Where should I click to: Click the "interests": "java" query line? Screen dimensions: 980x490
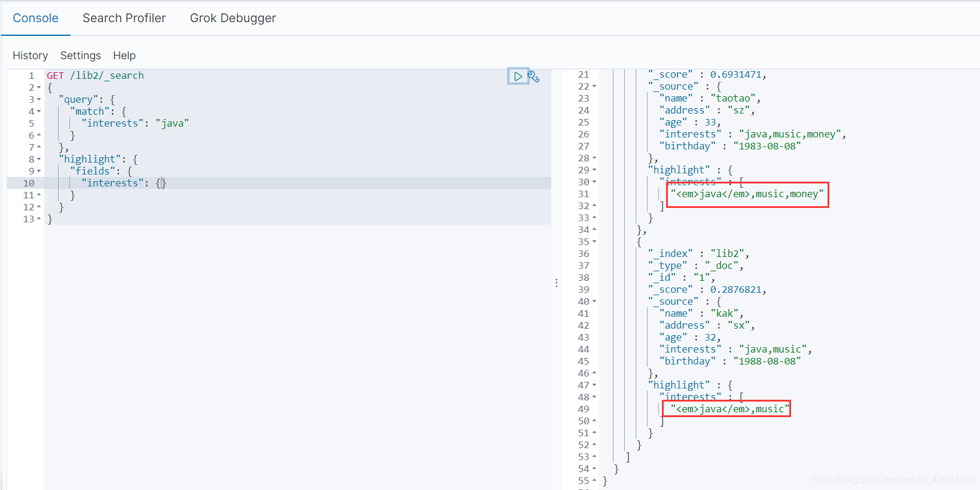135,123
